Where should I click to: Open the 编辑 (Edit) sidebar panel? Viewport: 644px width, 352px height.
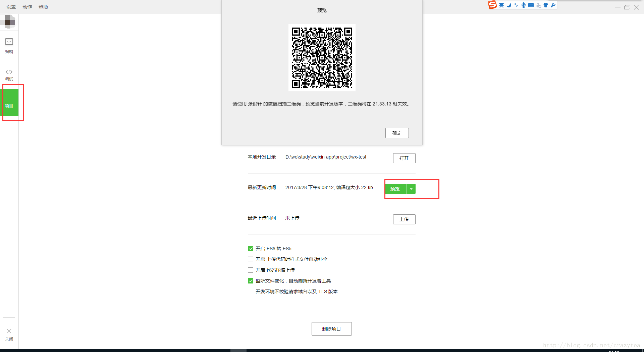click(9, 46)
